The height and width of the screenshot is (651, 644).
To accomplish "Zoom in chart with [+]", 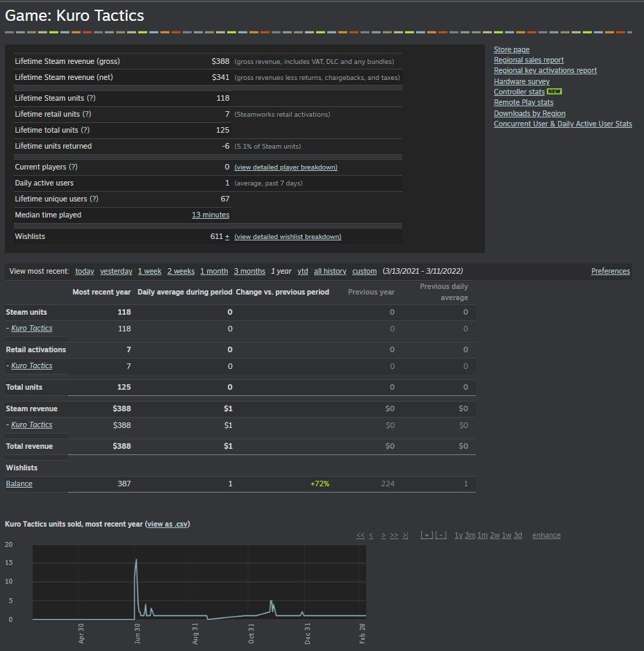I will 427,535.
